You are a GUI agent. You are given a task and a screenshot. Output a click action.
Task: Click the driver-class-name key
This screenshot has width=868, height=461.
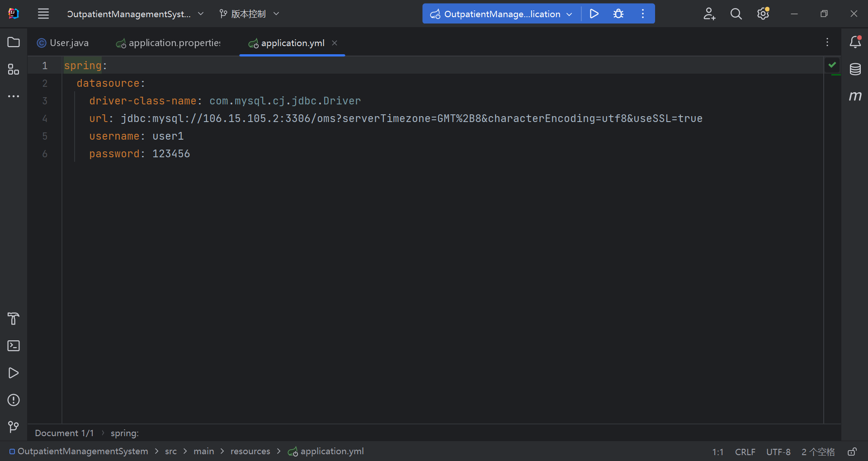pos(143,101)
